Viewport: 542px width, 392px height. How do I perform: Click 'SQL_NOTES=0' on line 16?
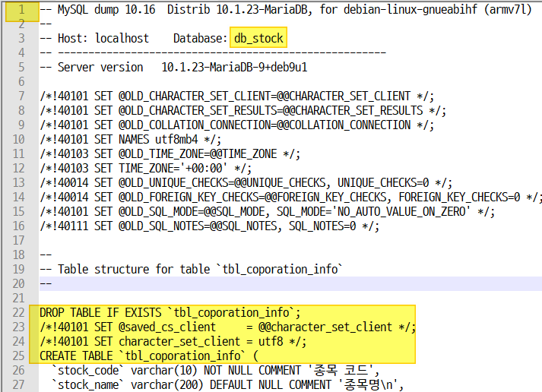[322, 226]
